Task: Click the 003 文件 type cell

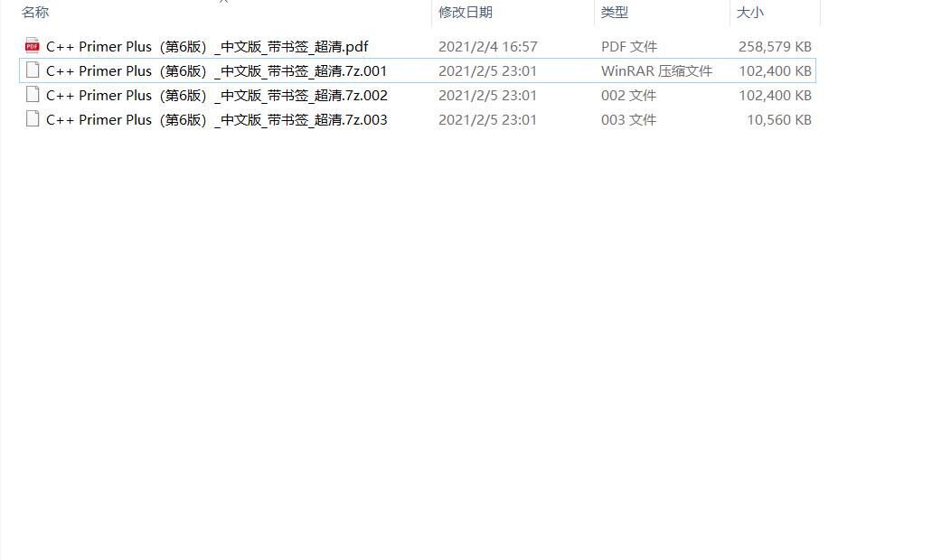Action: click(x=628, y=119)
